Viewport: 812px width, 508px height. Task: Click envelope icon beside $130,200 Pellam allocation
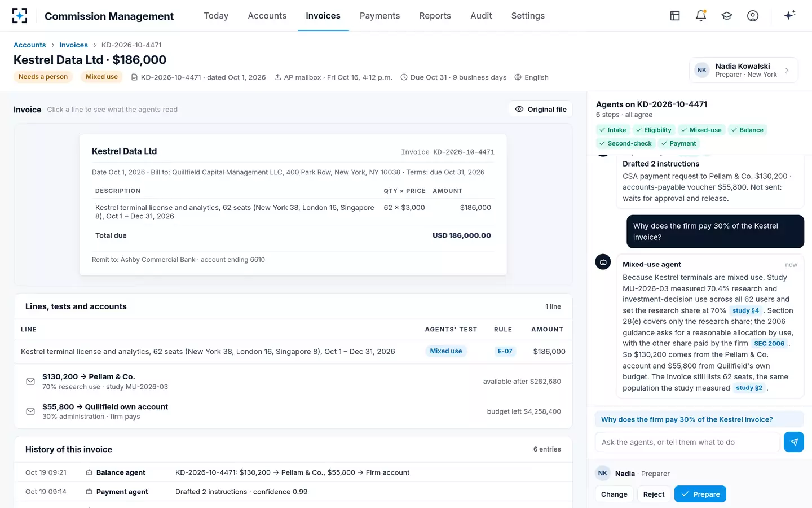pos(30,382)
